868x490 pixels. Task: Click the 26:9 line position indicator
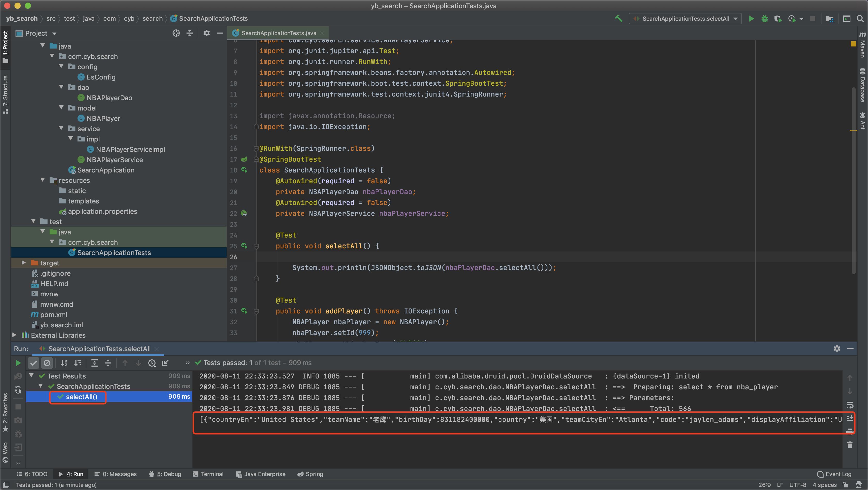(764, 485)
